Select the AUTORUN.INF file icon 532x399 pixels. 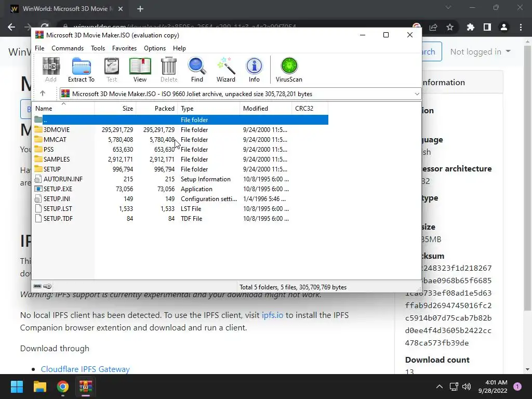coord(38,179)
